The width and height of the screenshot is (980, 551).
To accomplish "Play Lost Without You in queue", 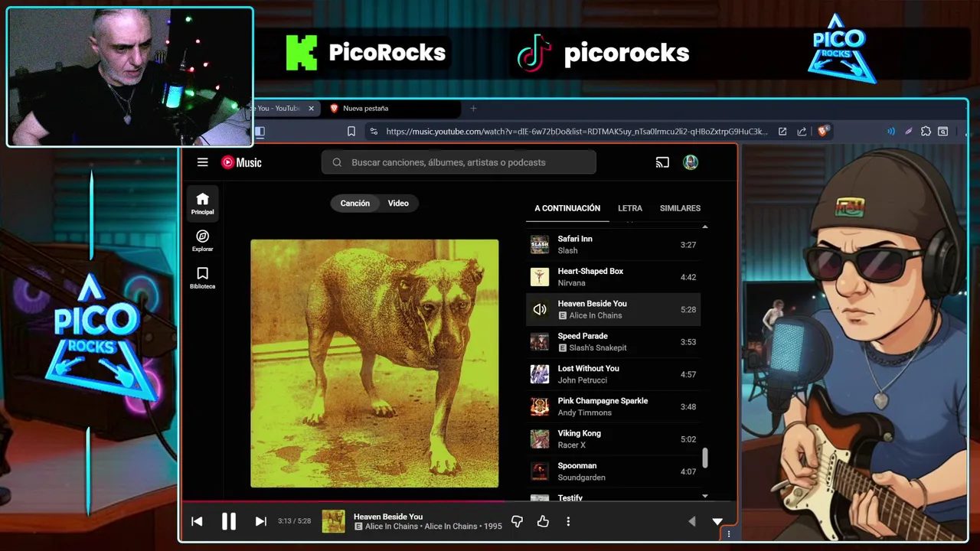I will pos(613,374).
